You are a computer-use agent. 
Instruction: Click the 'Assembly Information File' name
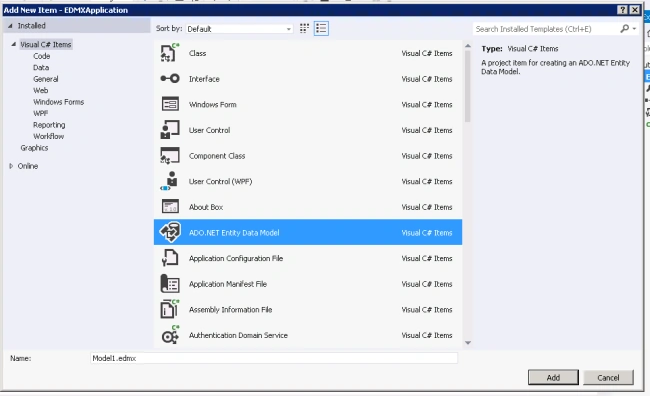tap(230, 310)
